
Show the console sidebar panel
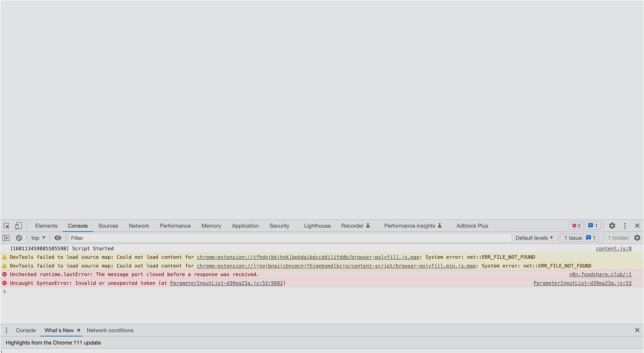pyautogui.click(x=6, y=238)
